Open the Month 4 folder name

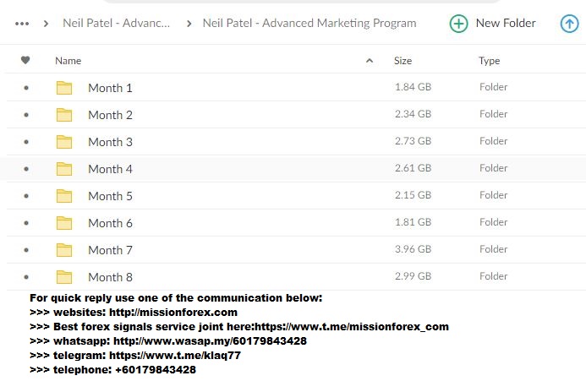[110, 169]
